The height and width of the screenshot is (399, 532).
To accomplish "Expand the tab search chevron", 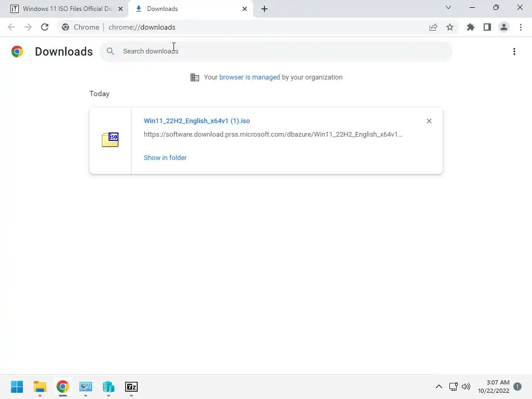I will 448,7.
